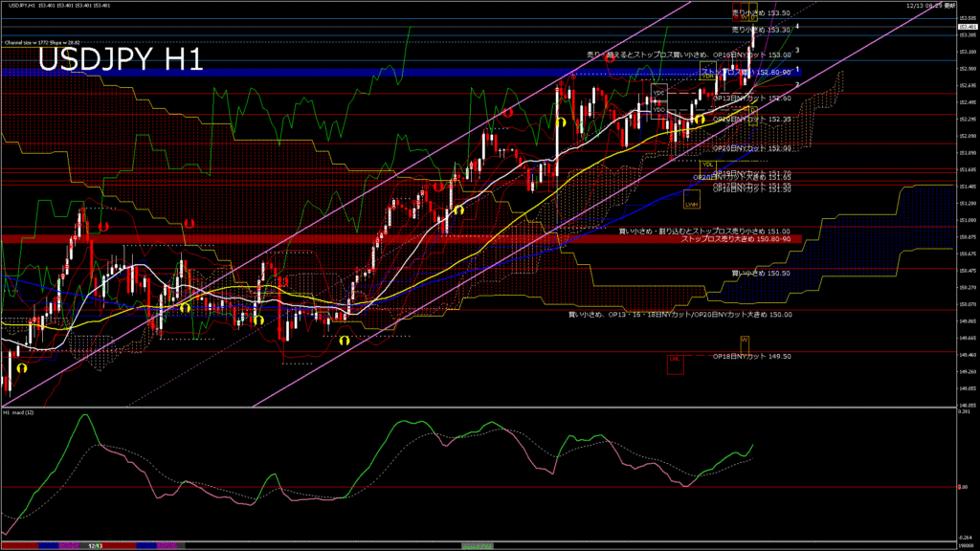The image size is (980, 551).
Task: Select the yellow YDL level marker
Action: (708, 165)
